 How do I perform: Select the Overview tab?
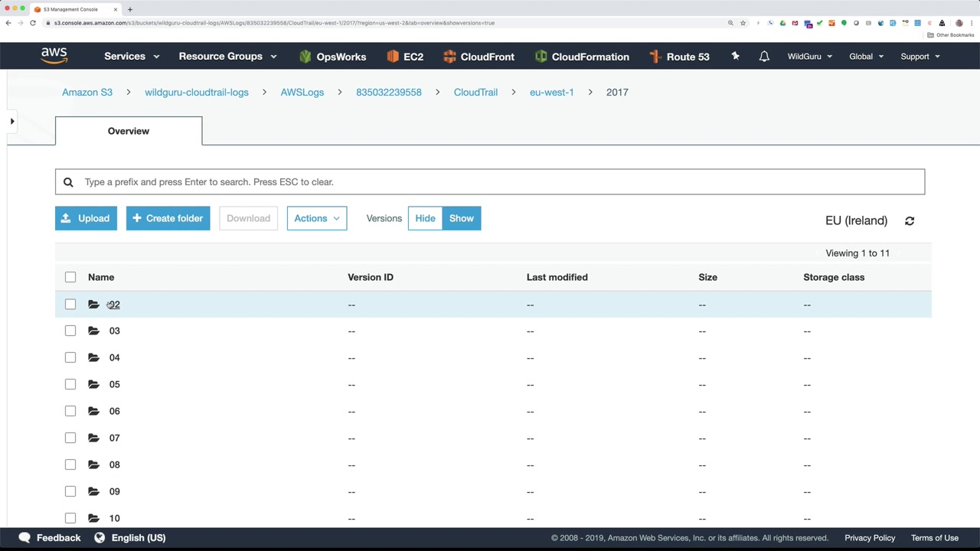129,131
